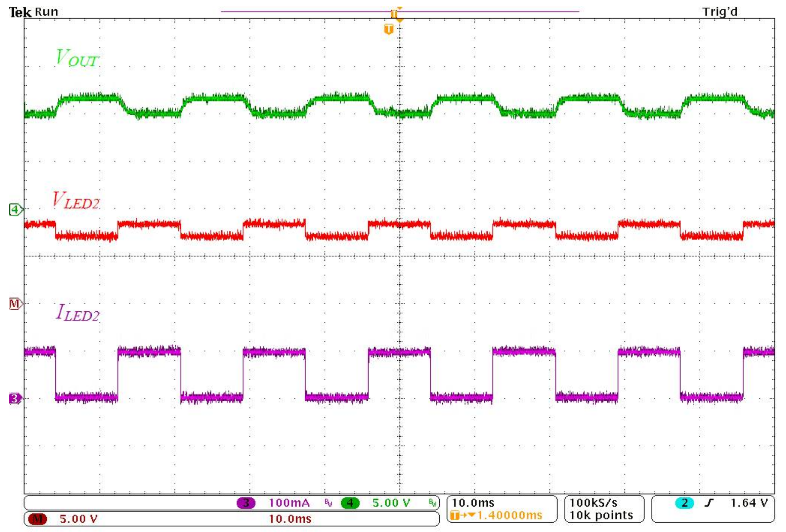Click the channel 4 ground marker
Image resolution: width=786 pixels, height=532 pixels.
[15, 210]
